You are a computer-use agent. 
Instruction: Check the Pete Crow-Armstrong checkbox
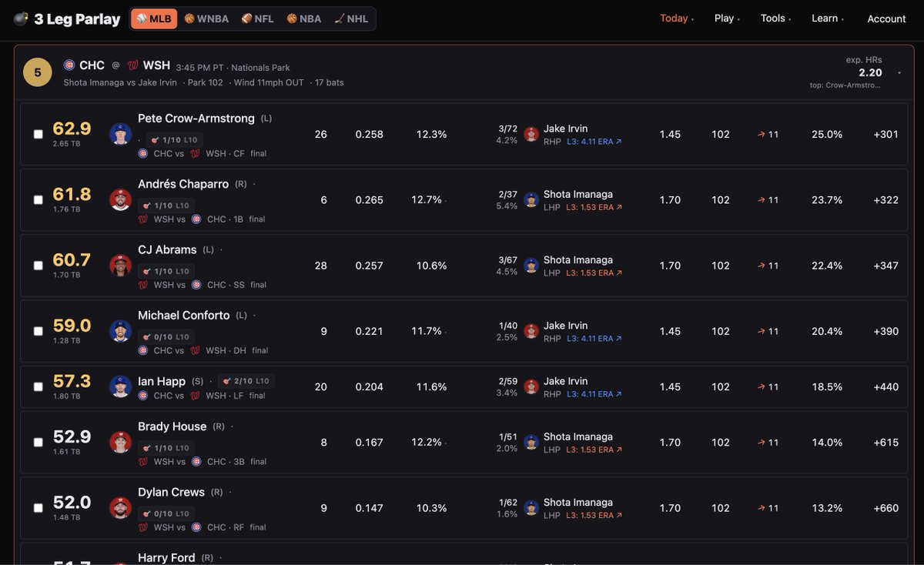point(38,134)
